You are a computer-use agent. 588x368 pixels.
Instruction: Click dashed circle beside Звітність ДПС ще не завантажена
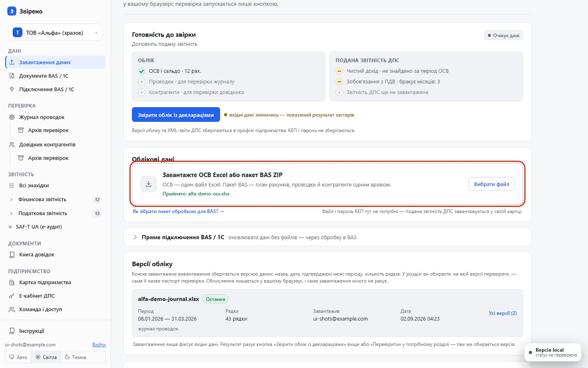click(x=339, y=92)
